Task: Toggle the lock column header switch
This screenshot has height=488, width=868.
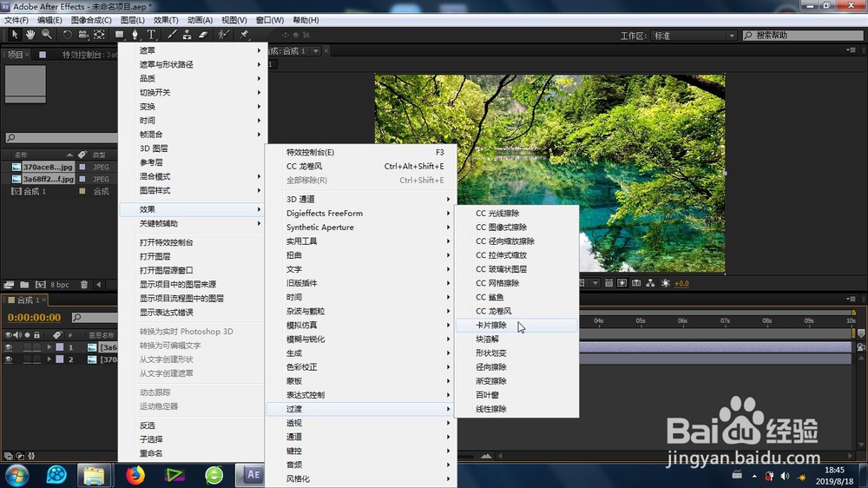Action: click(36, 335)
